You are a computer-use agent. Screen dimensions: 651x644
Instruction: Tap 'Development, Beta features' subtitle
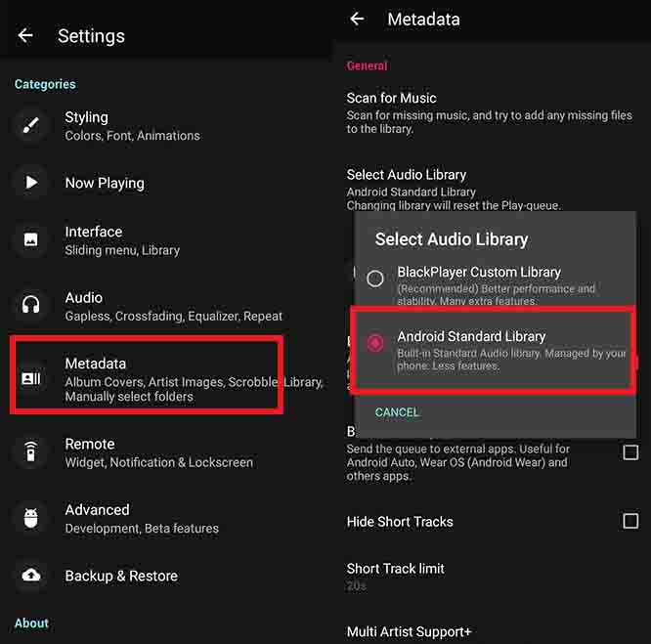pyautogui.click(x=142, y=529)
